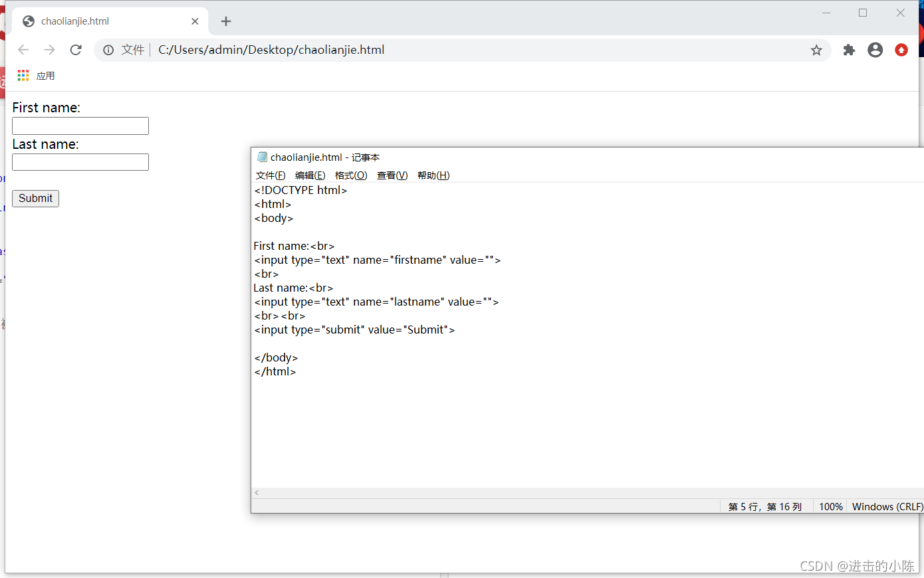924x578 pixels.
Task: Open the 编辑(E) menu in Notepad
Action: (x=310, y=175)
